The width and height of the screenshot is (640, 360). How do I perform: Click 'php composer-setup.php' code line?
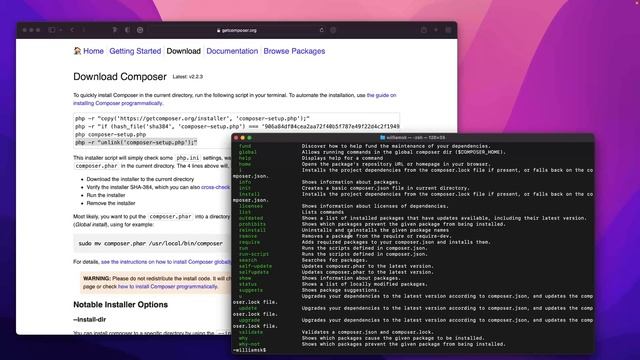click(x=111, y=134)
